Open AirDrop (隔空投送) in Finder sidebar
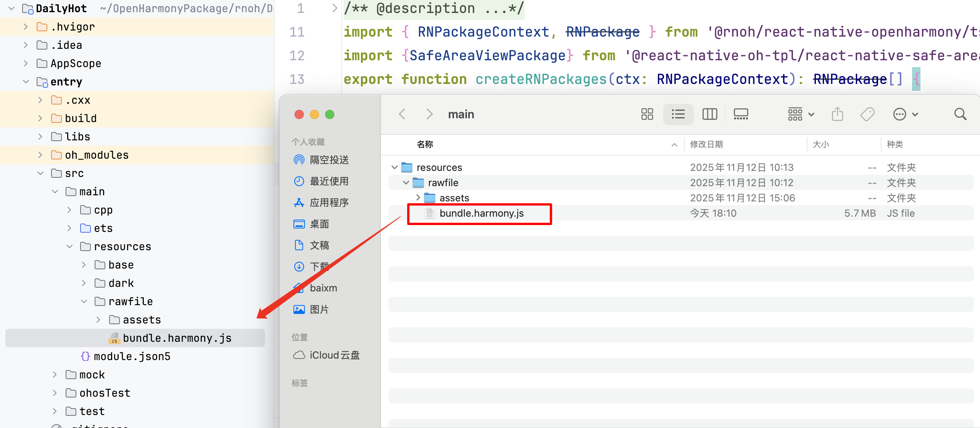Viewport: 980px width, 428px height. click(329, 160)
